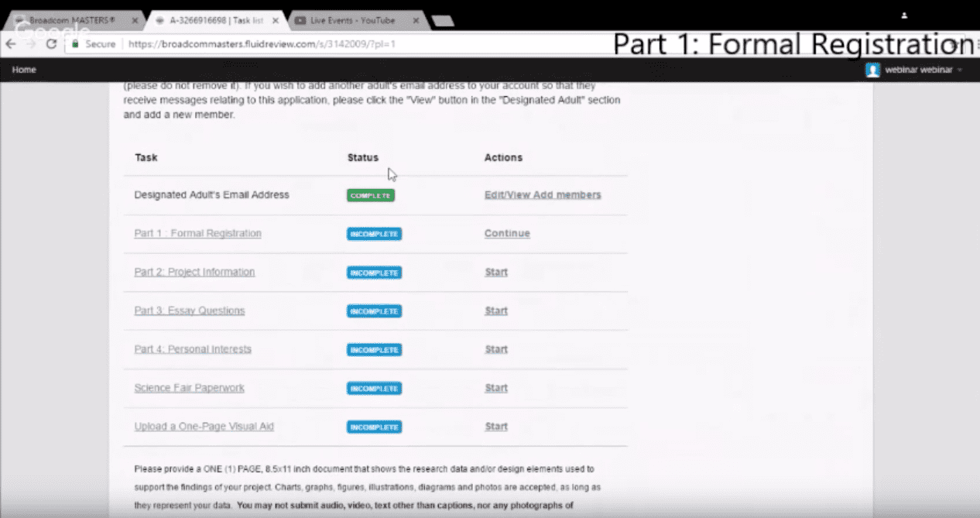Expand the webinar webinar account dropdown
This screenshot has height=518, width=980.
[x=960, y=70]
